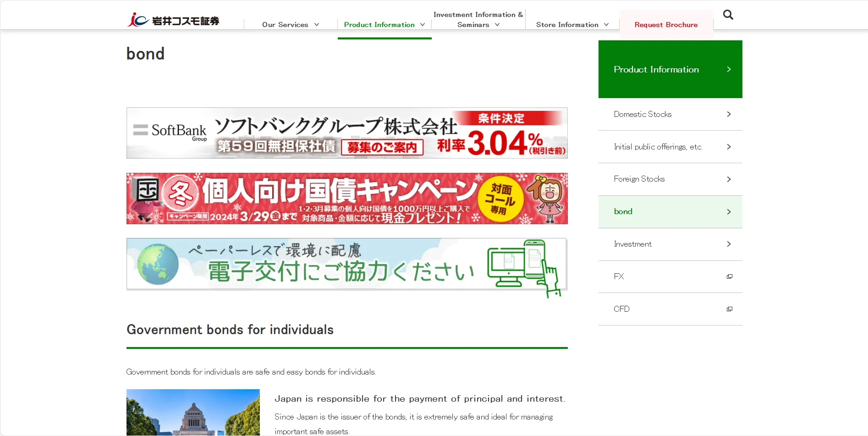Click the Government bonds for individuals heading
Screen dimensions: 868x436
pos(230,330)
